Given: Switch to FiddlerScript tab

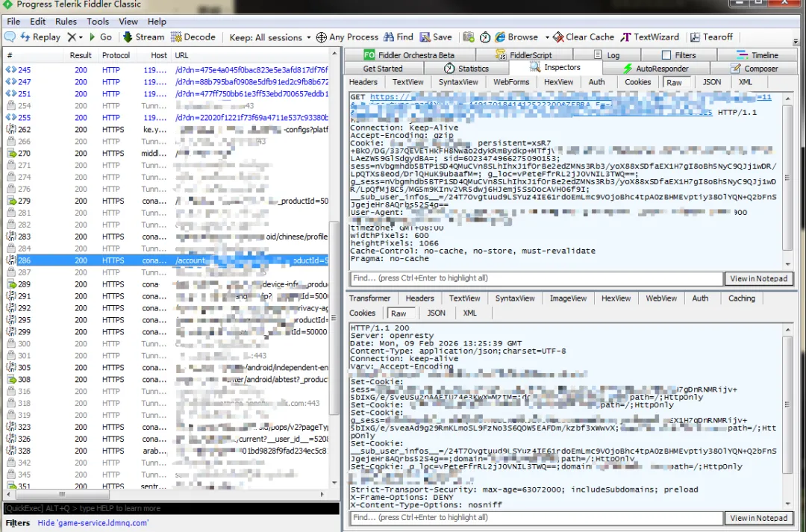Looking at the screenshot, I should click(x=523, y=55).
